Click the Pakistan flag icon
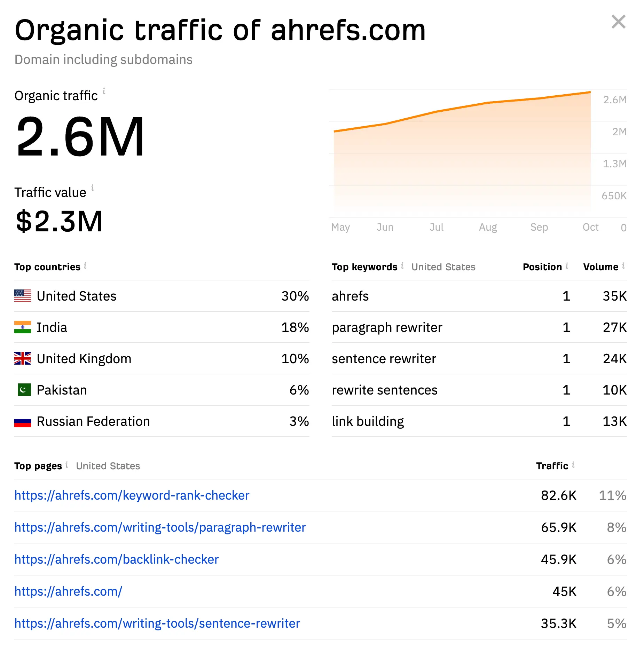 tap(24, 390)
